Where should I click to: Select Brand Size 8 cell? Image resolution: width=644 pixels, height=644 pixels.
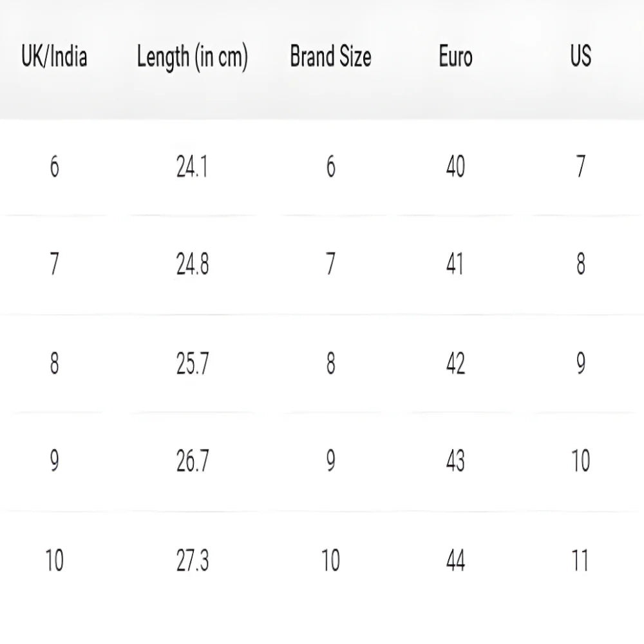click(x=330, y=364)
